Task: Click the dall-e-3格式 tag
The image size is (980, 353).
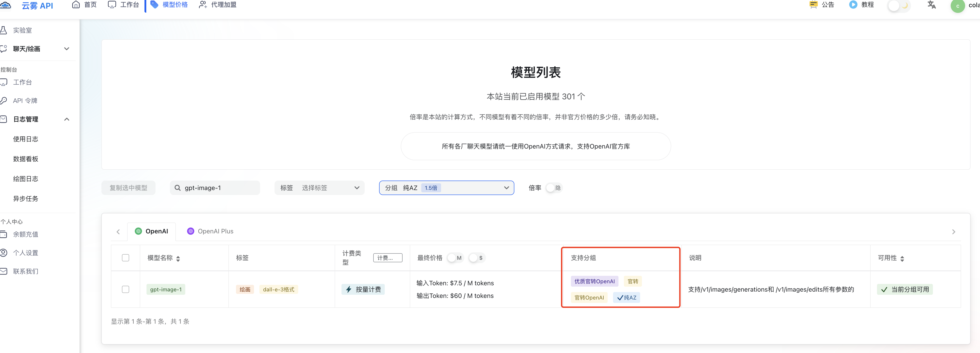Action: click(279, 289)
